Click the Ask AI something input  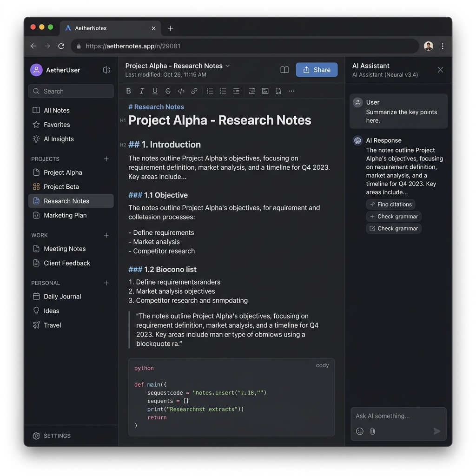click(x=398, y=416)
